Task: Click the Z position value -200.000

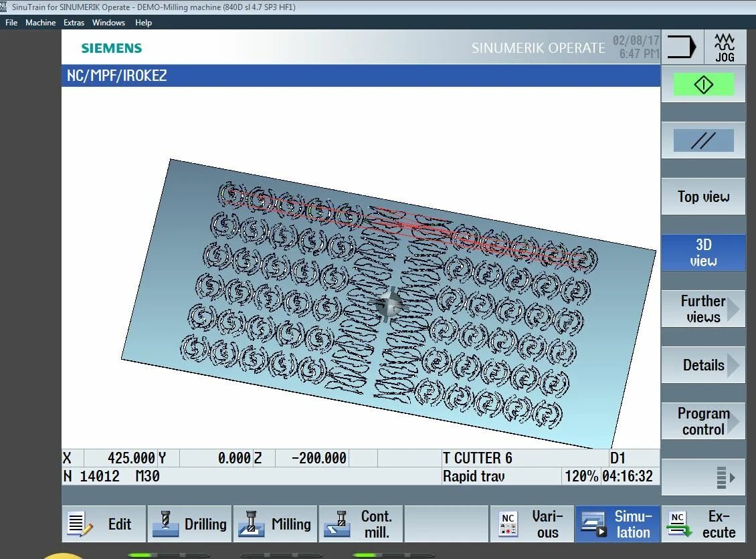Action: tap(318, 458)
